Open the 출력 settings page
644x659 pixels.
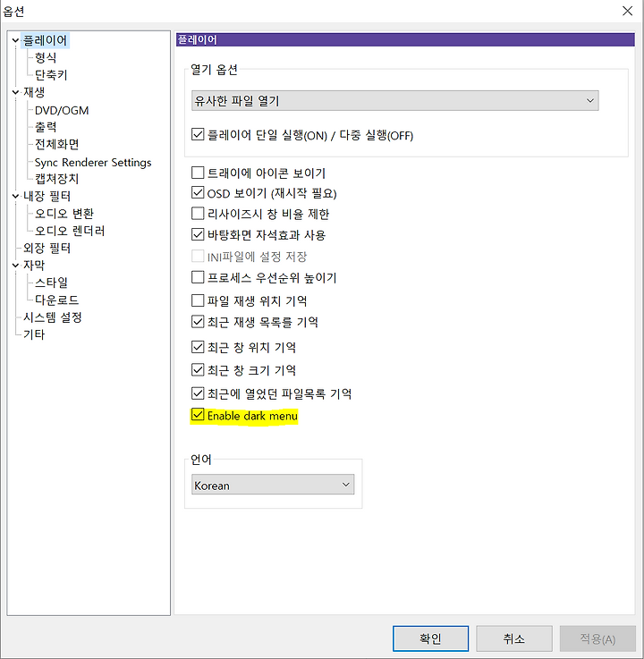click(x=46, y=127)
